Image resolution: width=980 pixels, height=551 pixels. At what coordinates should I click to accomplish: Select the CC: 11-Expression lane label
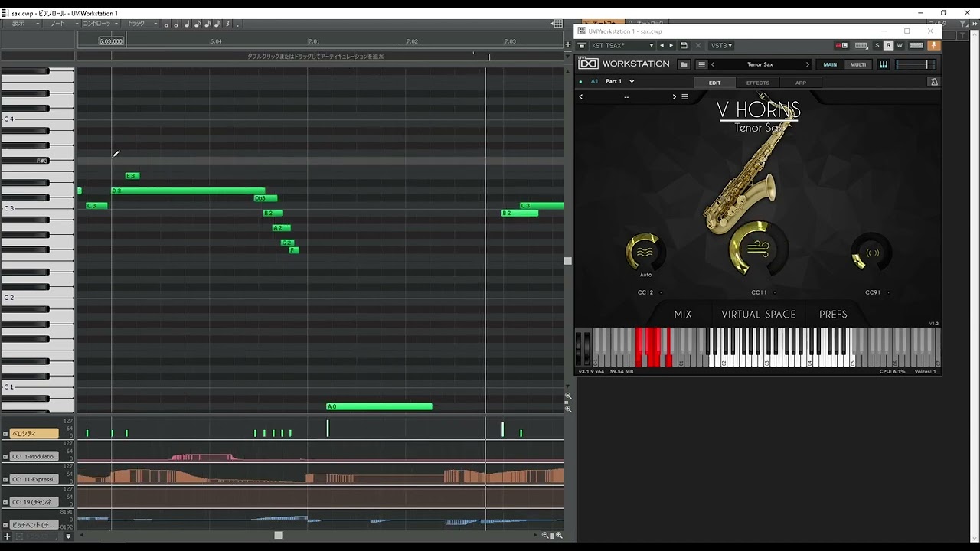pos(34,480)
